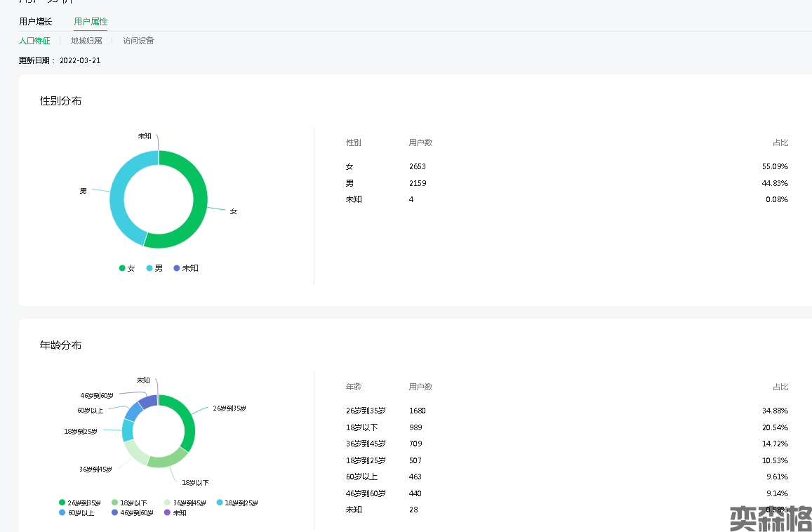Toggle 26岁到35岁 legend item in age chart
The height and width of the screenshot is (532, 812).
[x=79, y=503]
